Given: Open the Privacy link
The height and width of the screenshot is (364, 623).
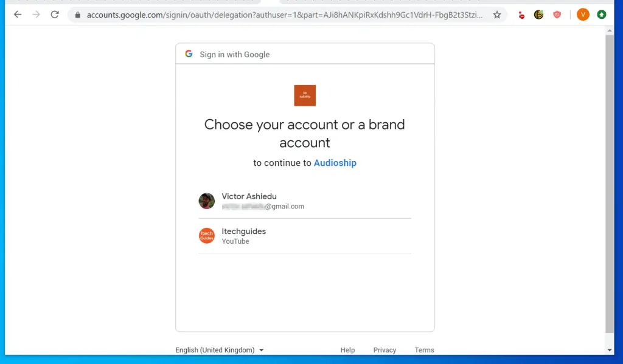Looking at the screenshot, I should (x=385, y=349).
